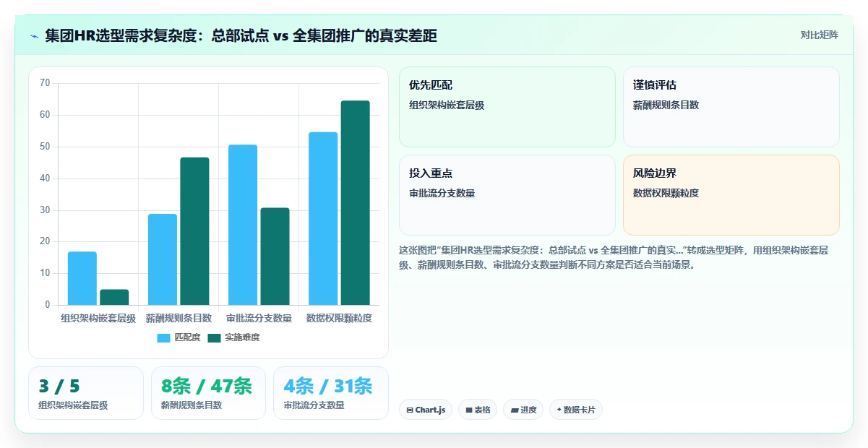Click the 进度 tag icon

[515, 410]
